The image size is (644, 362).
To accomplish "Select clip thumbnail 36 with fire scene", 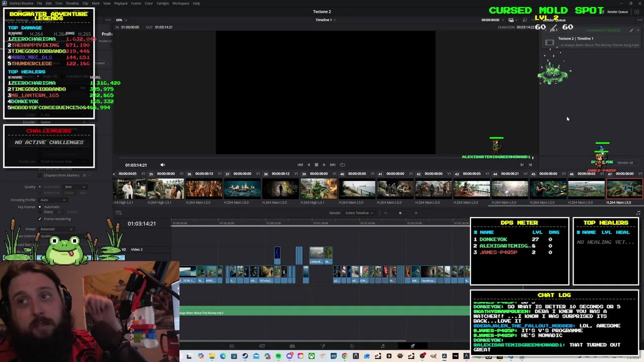I will [x=204, y=189].
